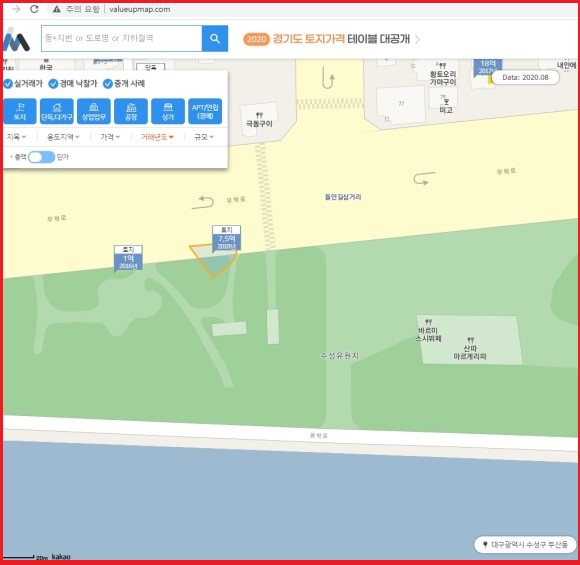Switch the 총액/단가 toggle
This screenshot has height=565, width=580.
pos(41,157)
